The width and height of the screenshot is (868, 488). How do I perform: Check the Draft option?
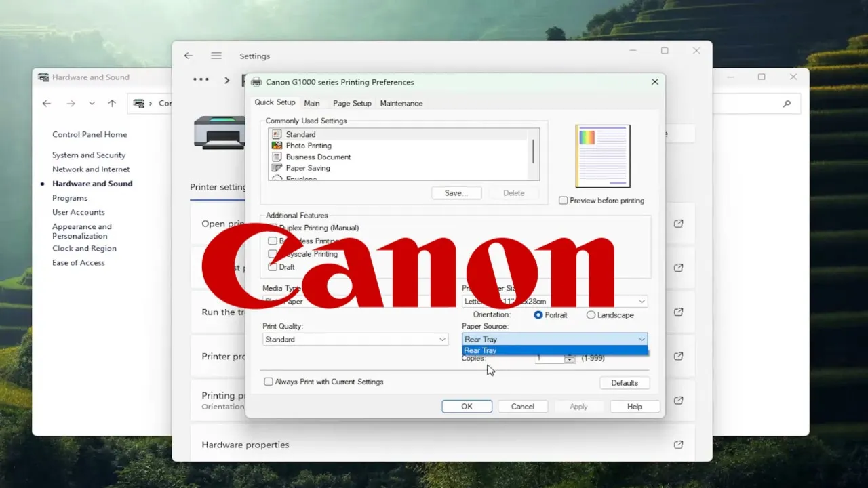click(273, 267)
